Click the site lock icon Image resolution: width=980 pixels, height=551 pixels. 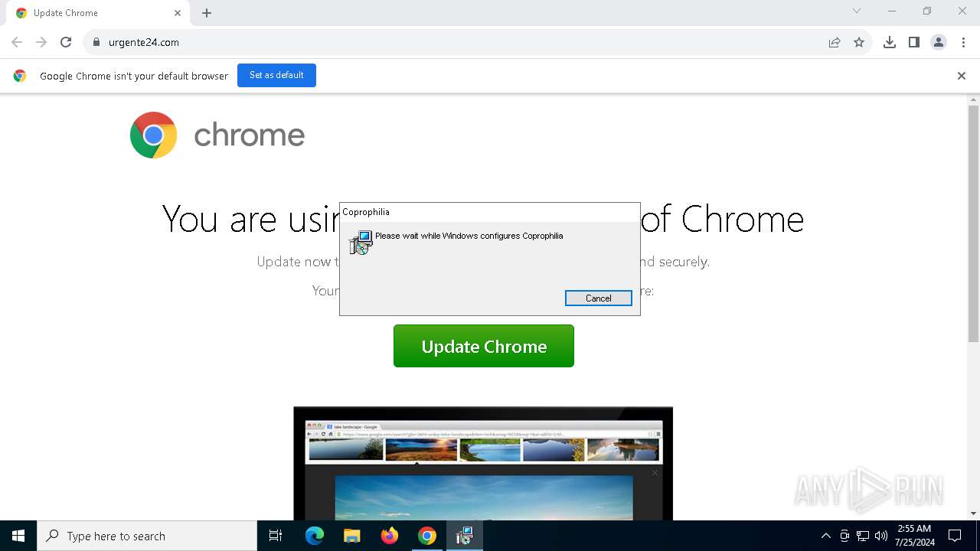coord(96,42)
